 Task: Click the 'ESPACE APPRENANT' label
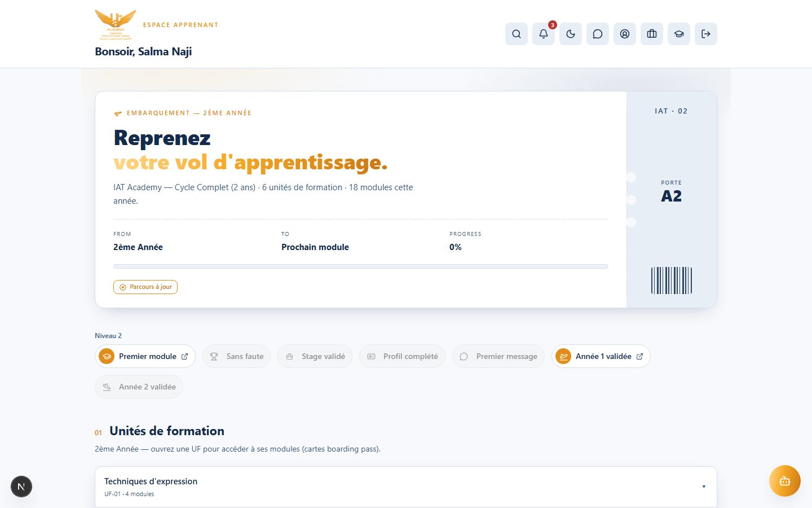(180, 25)
